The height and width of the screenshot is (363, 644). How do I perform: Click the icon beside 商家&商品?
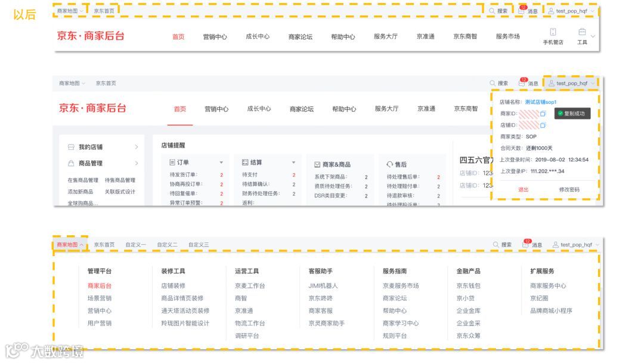pos(317,164)
